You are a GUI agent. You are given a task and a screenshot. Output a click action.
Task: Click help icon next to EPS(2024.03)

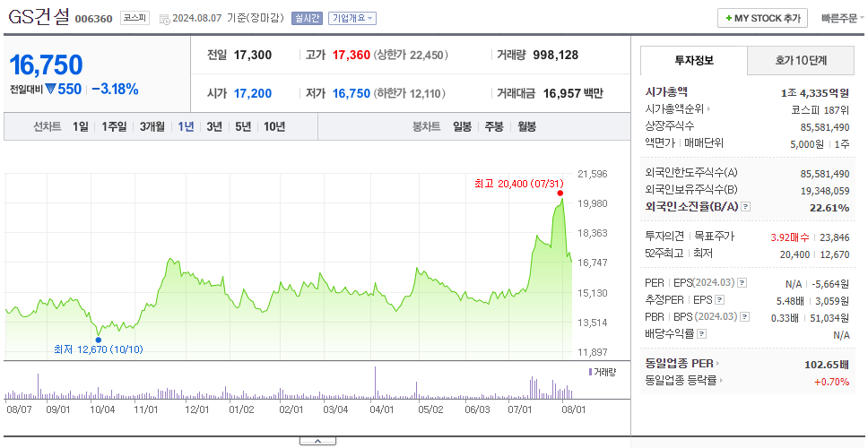tap(742, 283)
